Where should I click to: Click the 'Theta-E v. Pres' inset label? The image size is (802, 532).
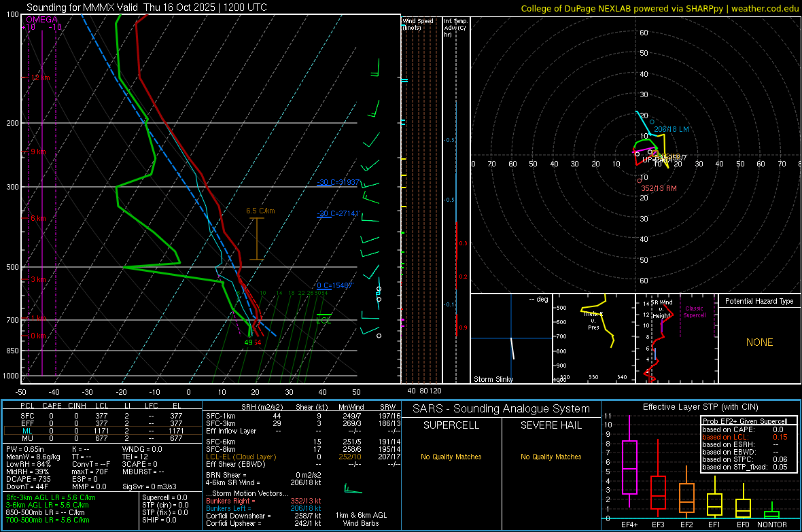click(x=593, y=321)
